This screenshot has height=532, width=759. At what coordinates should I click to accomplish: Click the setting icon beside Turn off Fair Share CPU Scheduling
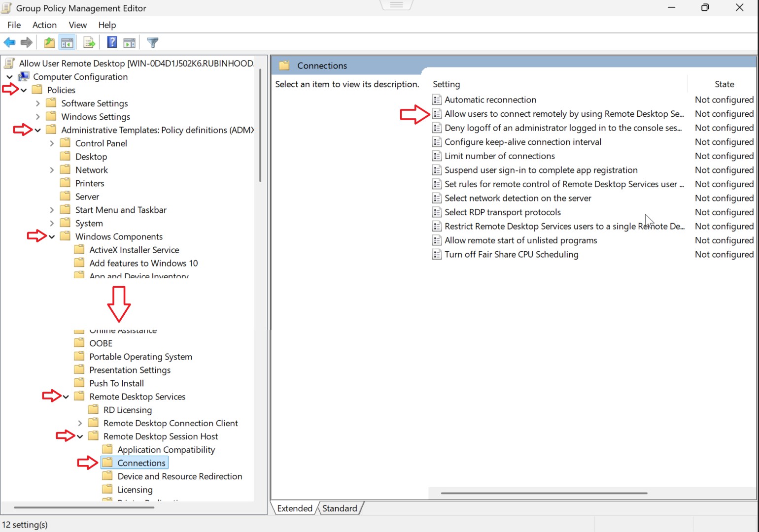[x=437, y=255]
